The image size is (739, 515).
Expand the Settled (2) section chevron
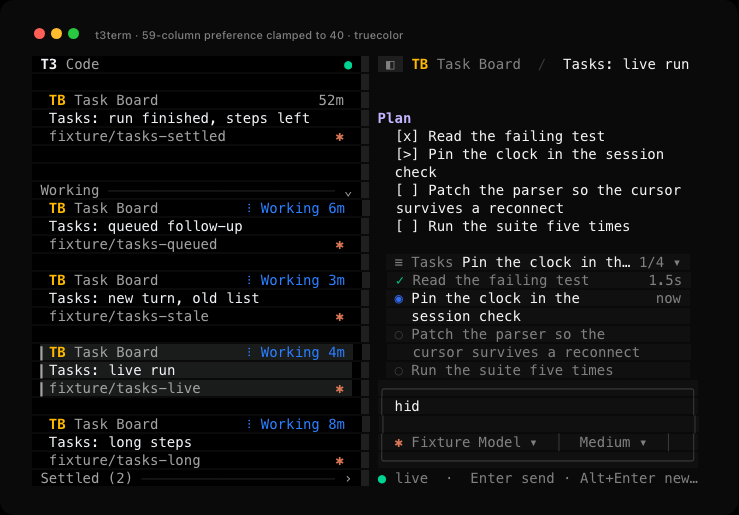(348, 479)
